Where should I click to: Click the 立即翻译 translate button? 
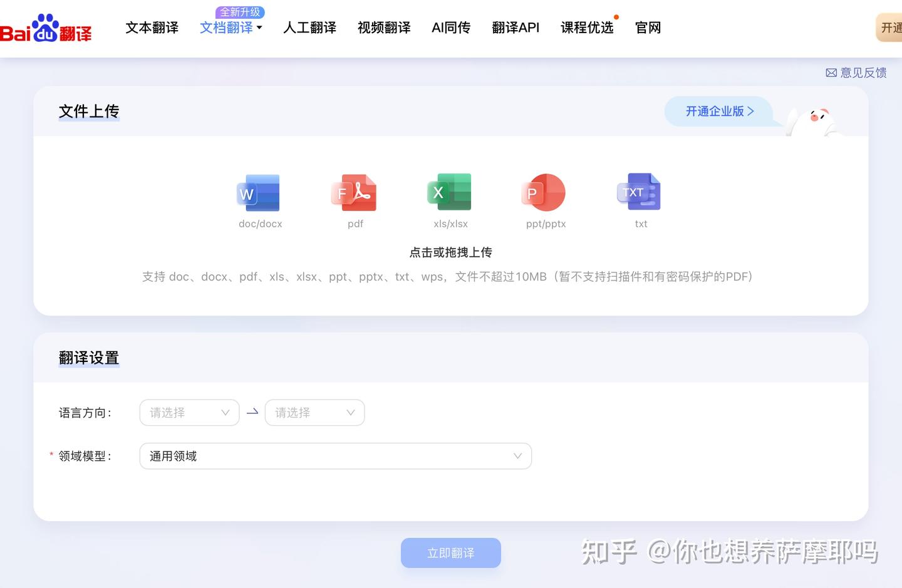450,552
